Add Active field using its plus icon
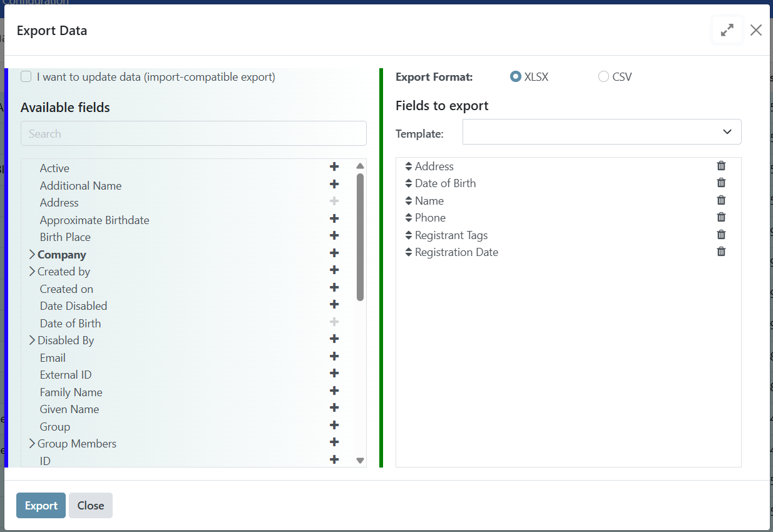 (x=334, y=166)
